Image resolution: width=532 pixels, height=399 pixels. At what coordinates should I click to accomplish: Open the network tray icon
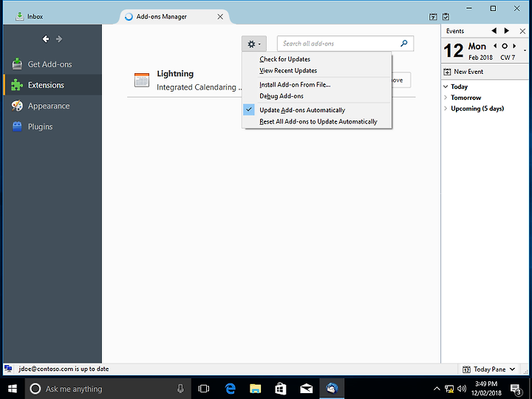click(449, 389)
